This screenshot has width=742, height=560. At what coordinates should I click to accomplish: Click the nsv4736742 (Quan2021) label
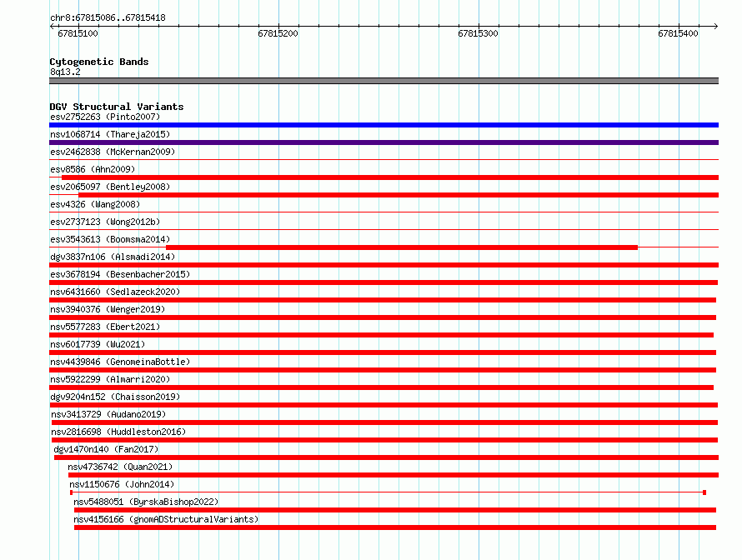pyautogui.click(x=120, y=467)
